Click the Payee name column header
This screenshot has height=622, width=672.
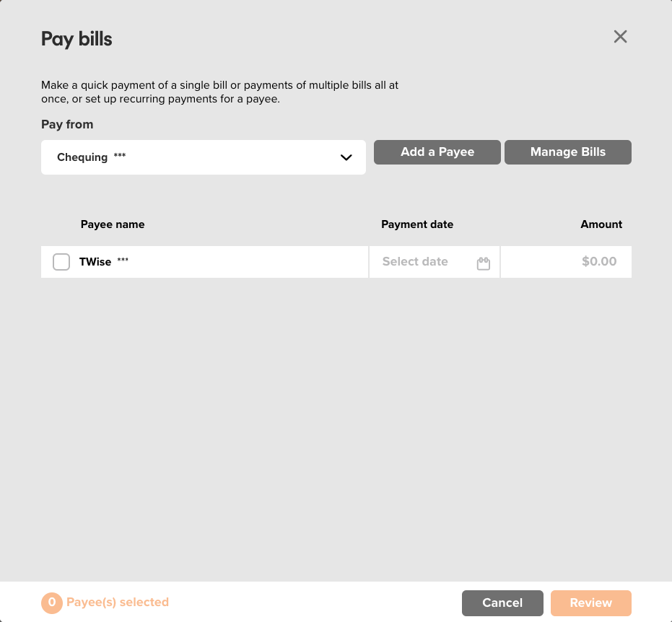[113, 224]
